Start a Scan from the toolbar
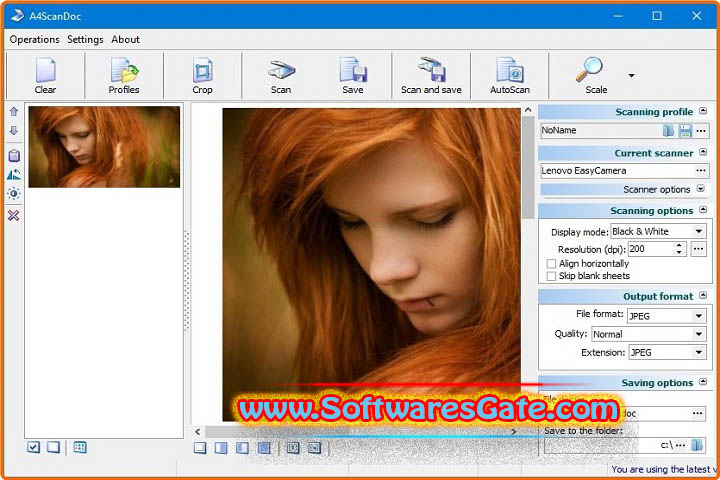 [x=281, y=76]
